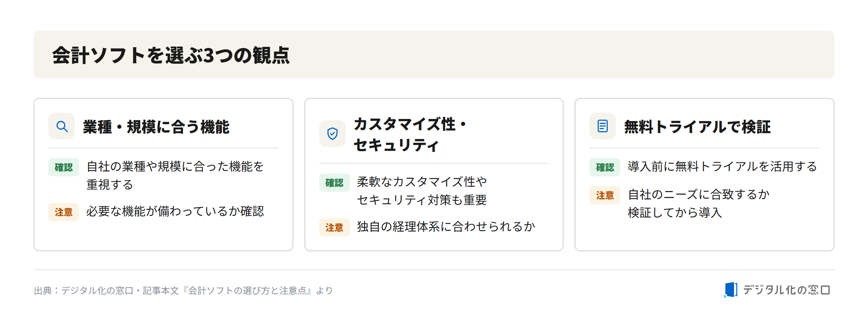Click the orange 注意 badge in security card
Screen dimensions: 868x331
tap(334, 227)
